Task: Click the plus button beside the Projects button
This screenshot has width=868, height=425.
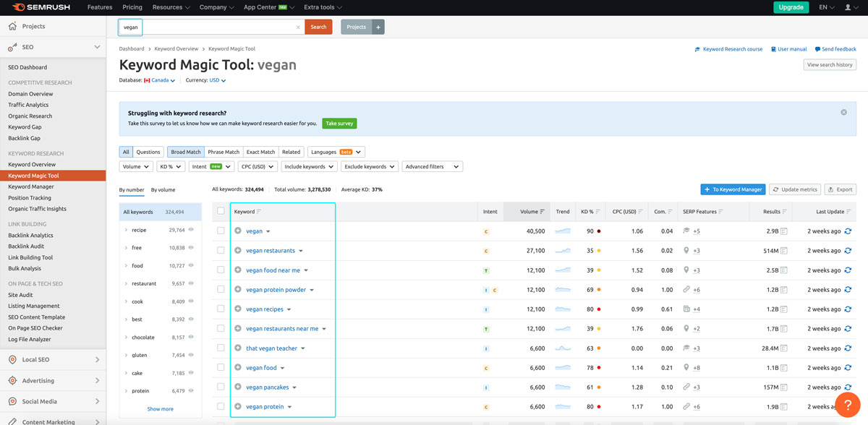Action: (x=378, y=27)
